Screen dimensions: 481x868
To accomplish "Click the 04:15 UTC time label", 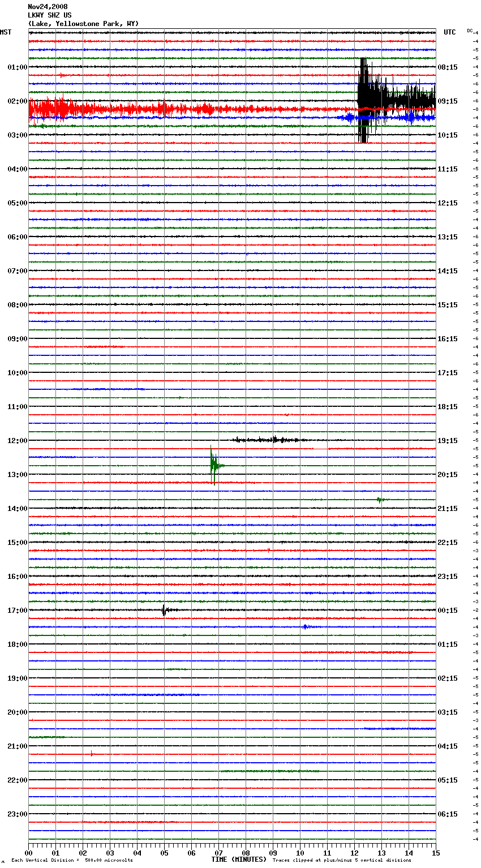I will tap(448, 746).
